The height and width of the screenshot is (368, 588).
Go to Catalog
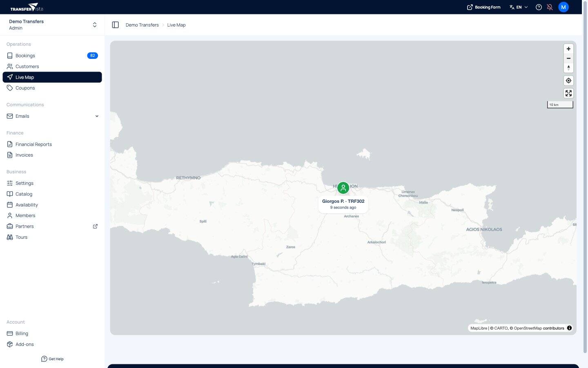(52, 194)
